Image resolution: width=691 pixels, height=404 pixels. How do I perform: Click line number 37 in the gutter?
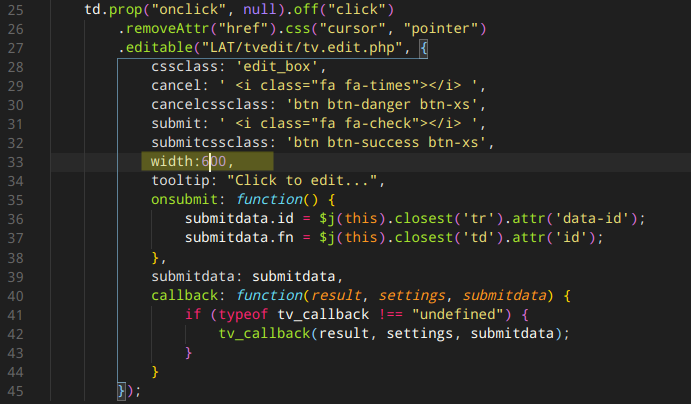coord(15,238)
